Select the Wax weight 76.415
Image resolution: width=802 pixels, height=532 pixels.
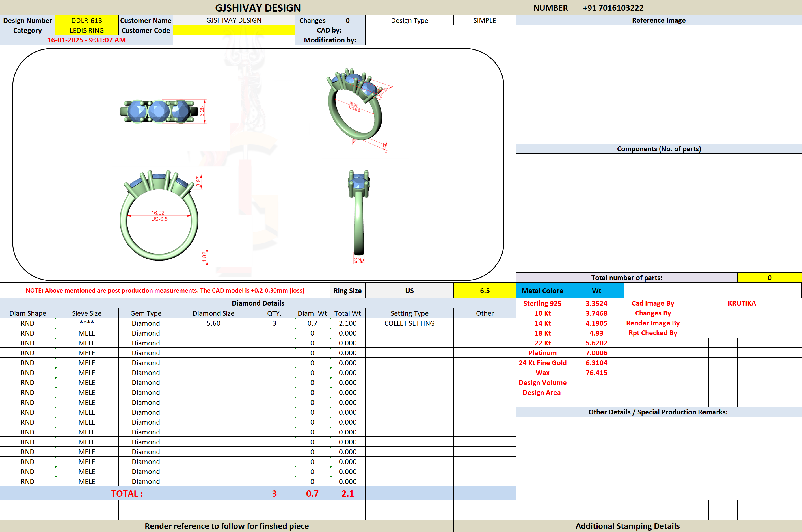[596, 373]
